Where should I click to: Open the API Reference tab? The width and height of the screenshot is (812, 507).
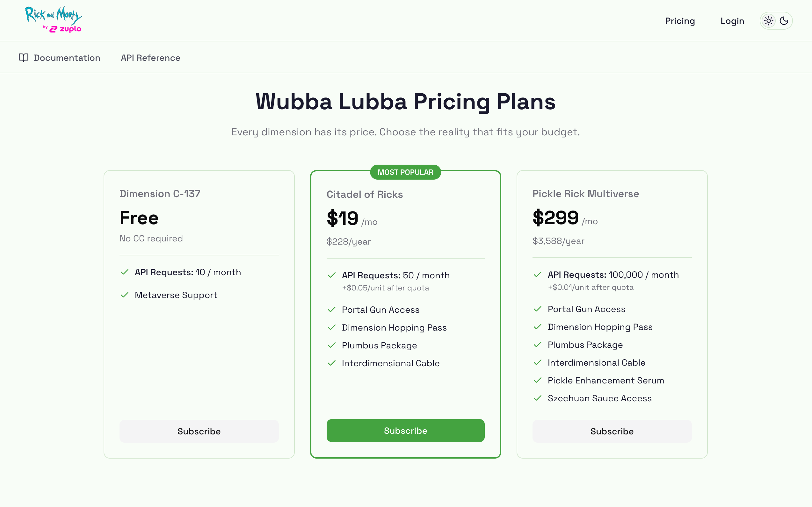pos(150,58)
